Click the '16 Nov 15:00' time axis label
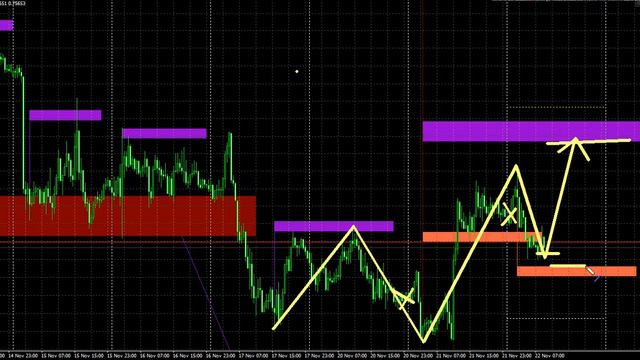Screen dimensions: 640x360 188,356
